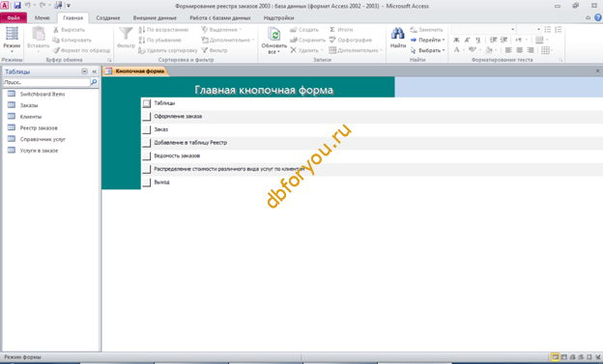Open the Создание ribbon tab

(x=108, y=17)
